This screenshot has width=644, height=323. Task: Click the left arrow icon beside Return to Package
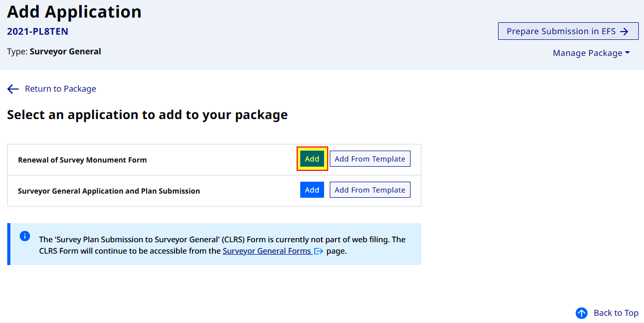click(x=13, y=89)
